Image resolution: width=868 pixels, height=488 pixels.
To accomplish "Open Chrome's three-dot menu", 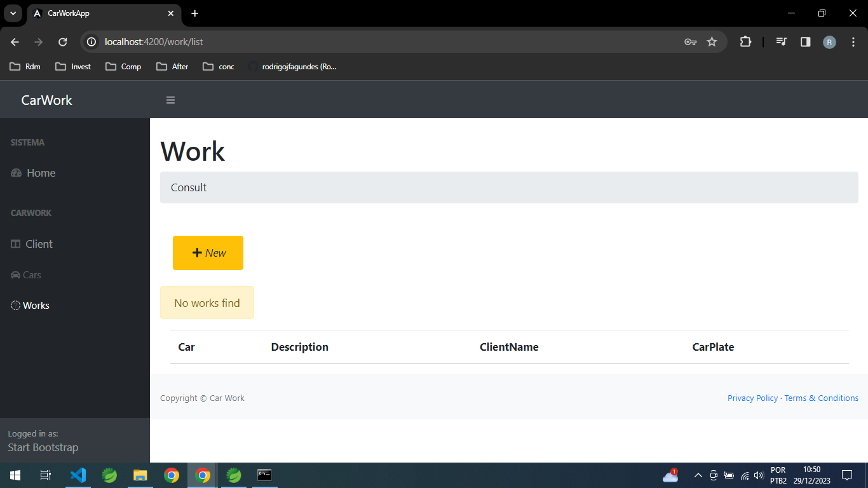I will click(853, 42).
